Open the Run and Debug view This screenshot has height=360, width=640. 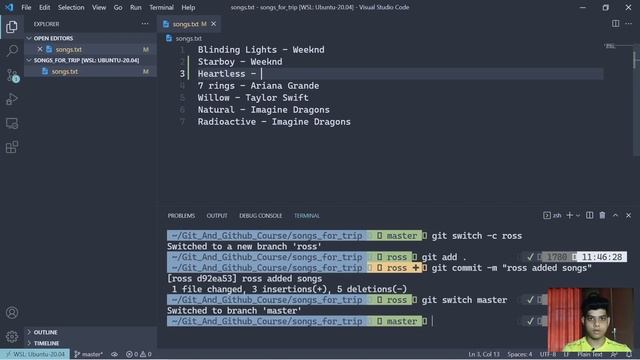(x=12, y=99)
